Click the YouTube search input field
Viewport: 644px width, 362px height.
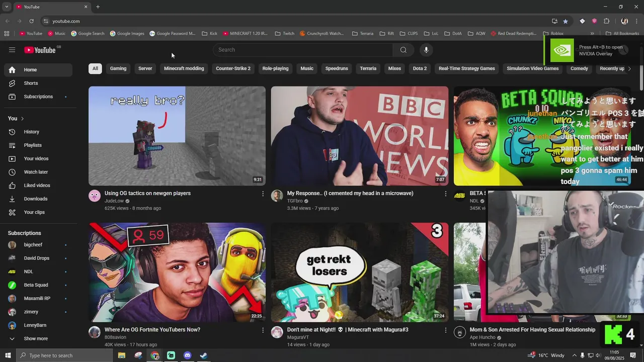coord(303,50)
